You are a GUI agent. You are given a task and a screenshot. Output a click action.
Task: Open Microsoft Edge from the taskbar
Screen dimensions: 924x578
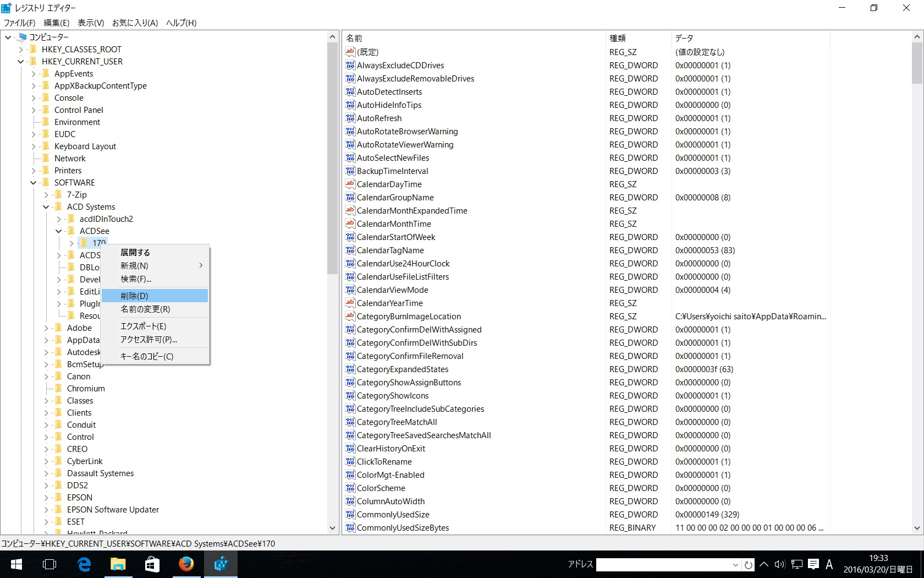coord(84,564)
